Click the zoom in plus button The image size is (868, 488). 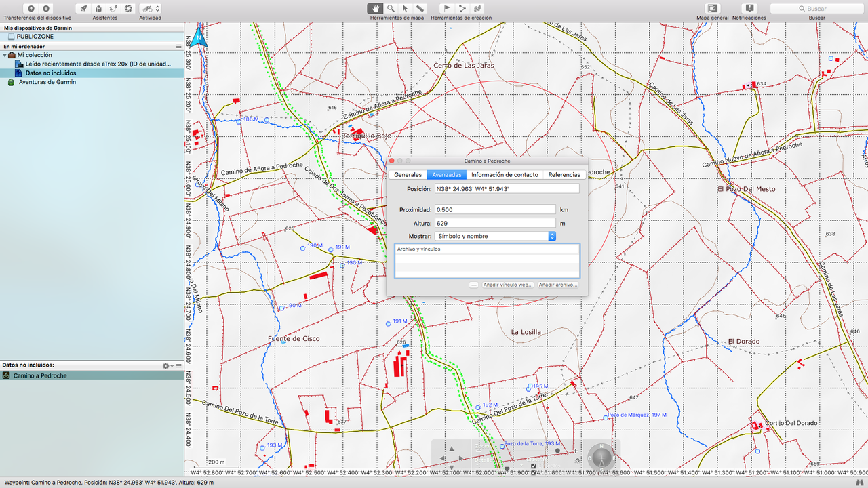coord(575,451)
